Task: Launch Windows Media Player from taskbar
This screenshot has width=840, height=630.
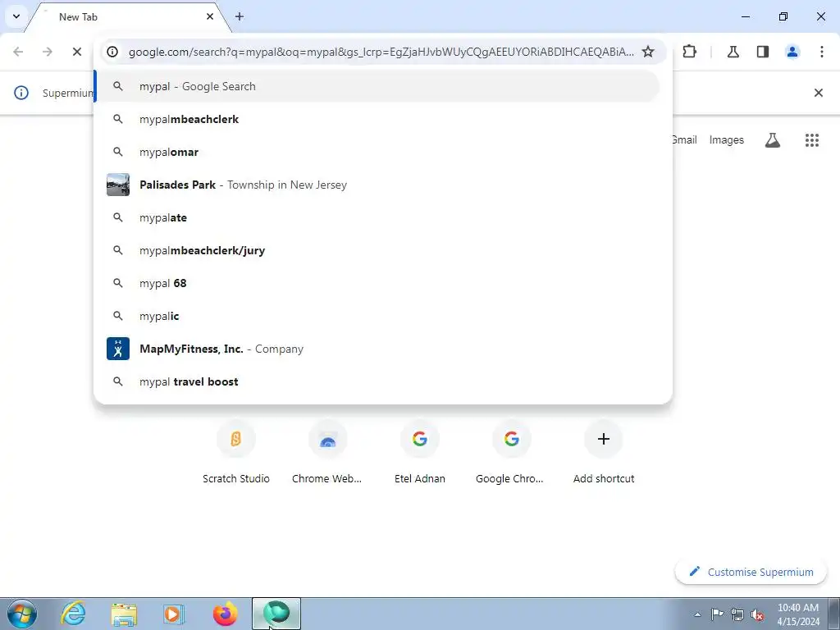Action: coord(174,614)
